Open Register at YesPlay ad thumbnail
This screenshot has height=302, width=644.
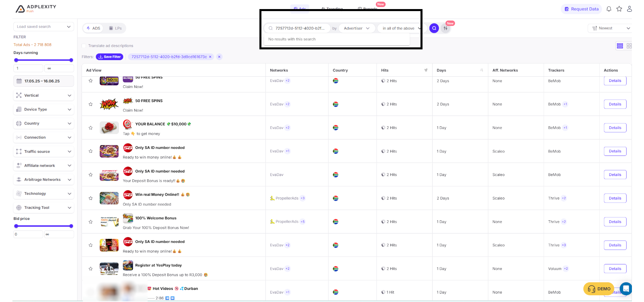tap(109, 269)
